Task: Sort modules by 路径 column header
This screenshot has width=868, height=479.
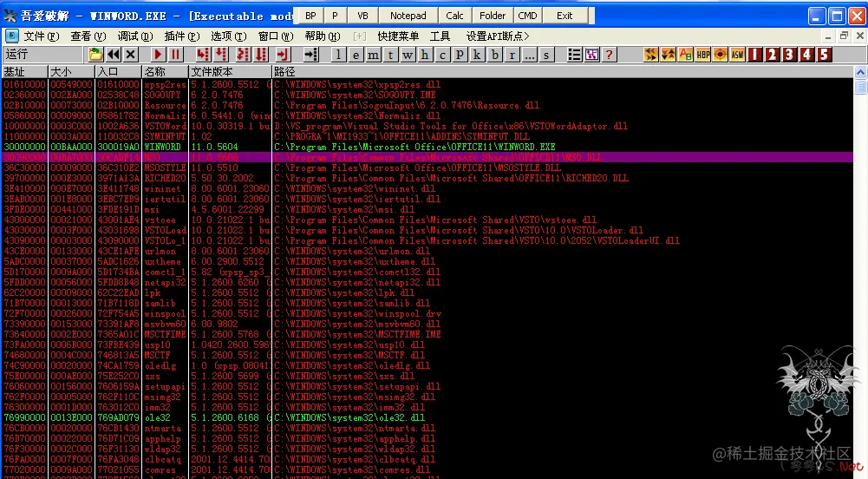Action: click(562, 72)
